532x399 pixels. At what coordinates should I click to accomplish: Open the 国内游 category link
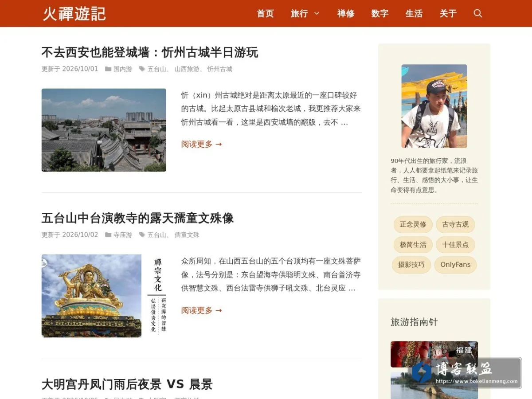(x=123, y=69)
